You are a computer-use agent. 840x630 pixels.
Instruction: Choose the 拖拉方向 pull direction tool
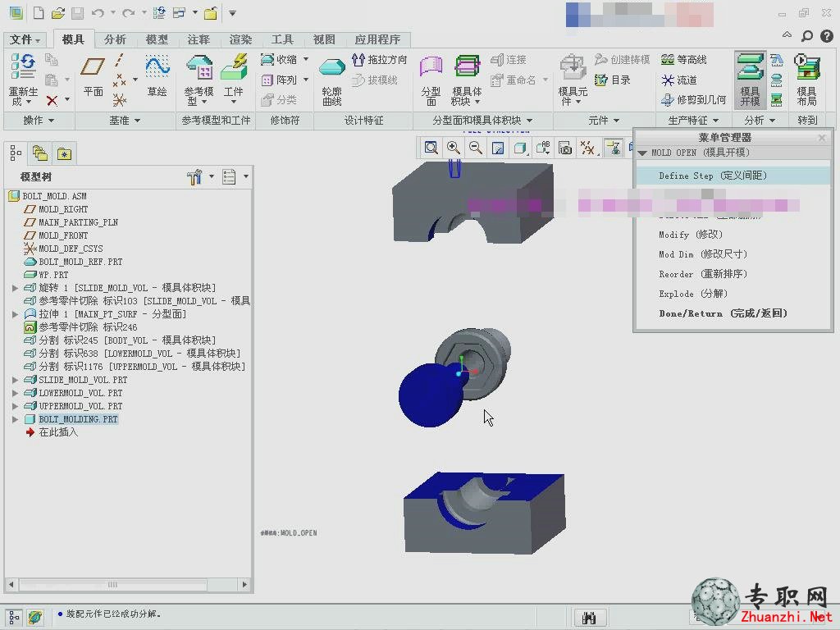(x=379, y=59)
